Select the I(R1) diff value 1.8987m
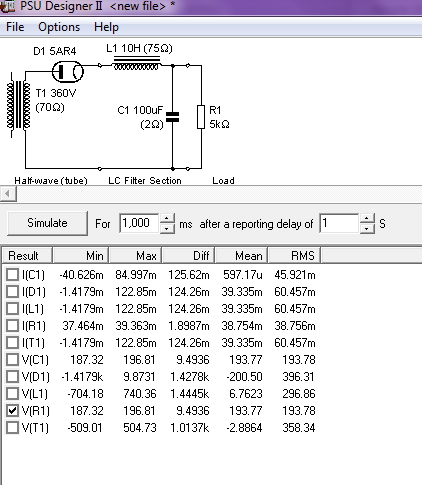The width and height of the screenshot is (422, 485). click(x=189, y=326)
